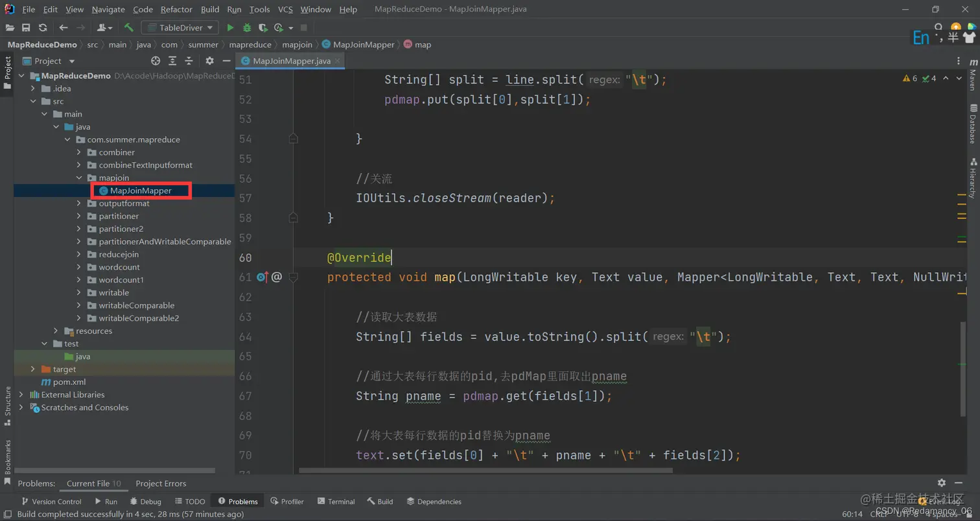The image size is (980, 521).
Task: Switch to Project Errors tab
Action: pyautogui.click(x=161, y=483)
